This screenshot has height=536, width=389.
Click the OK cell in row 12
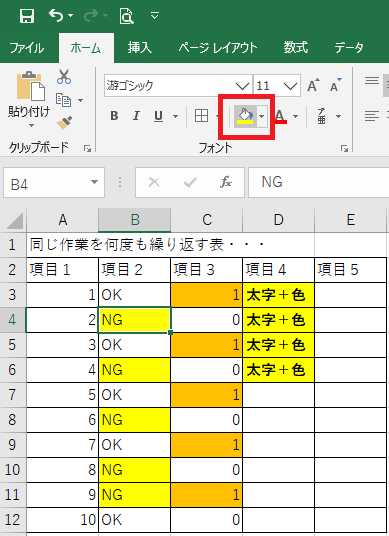pyautogui.click(x=135, y=520)
